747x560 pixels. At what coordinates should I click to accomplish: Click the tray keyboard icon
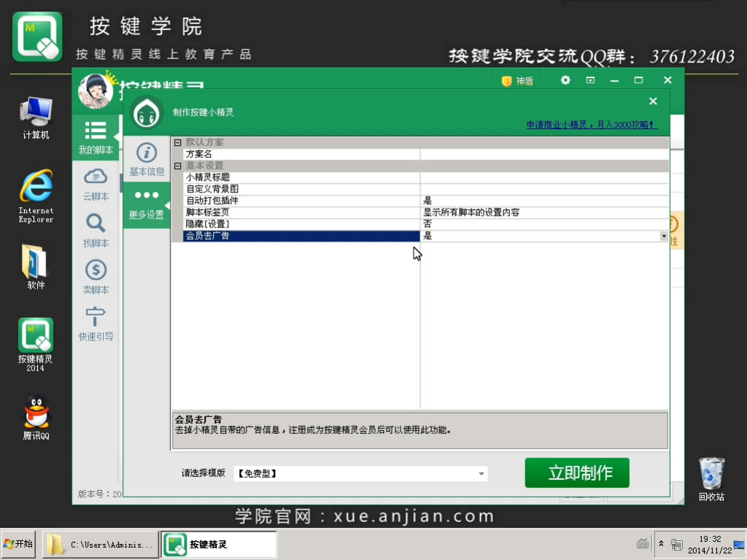coord(642,543)
